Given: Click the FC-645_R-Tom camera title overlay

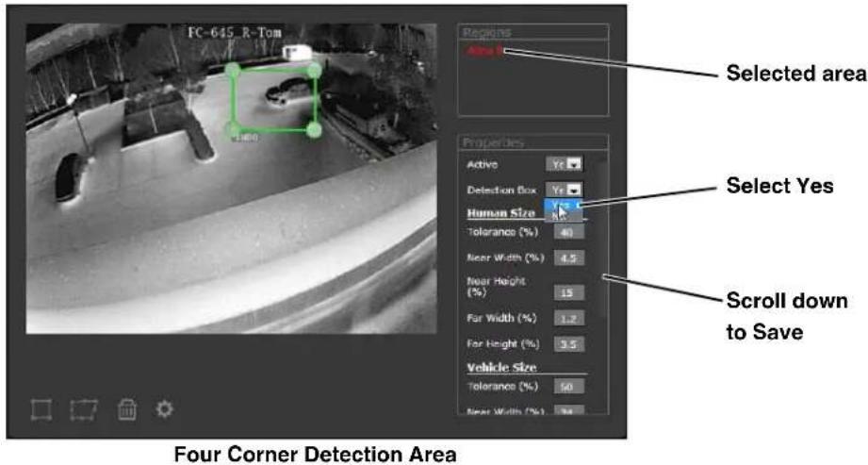Looking at the screenshot, I should click(x=235, y=33).
